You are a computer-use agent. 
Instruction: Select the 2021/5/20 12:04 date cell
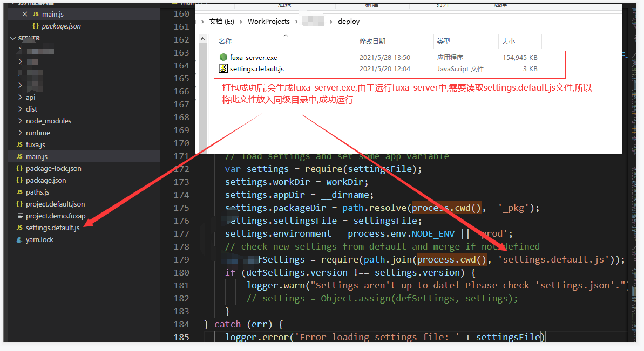point(385,69)
